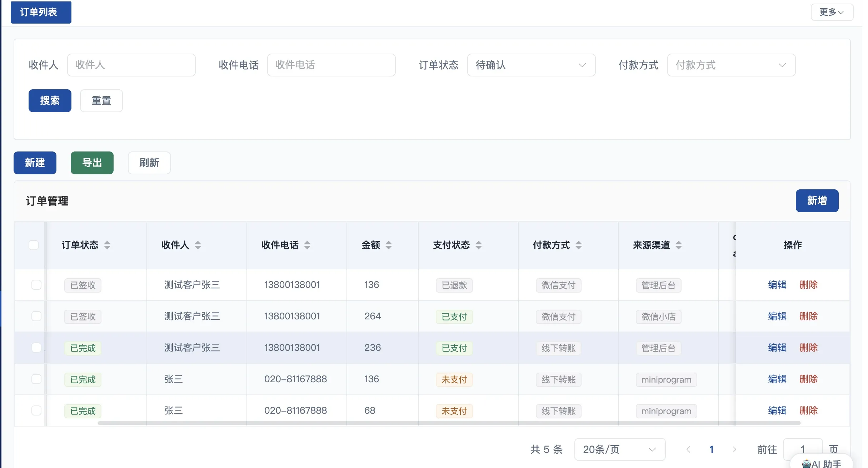Delete the order with amount 68

coord(809,410)
